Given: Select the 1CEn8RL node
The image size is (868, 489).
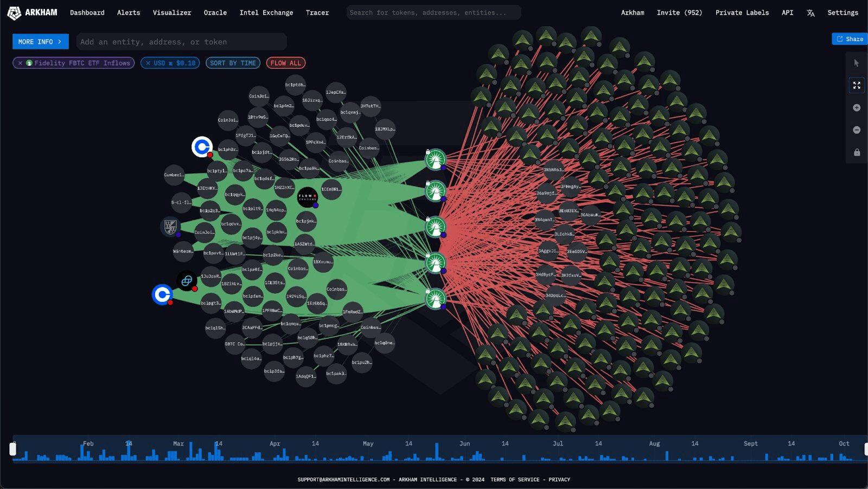Looking at the screenshot, I should (331, 190).
